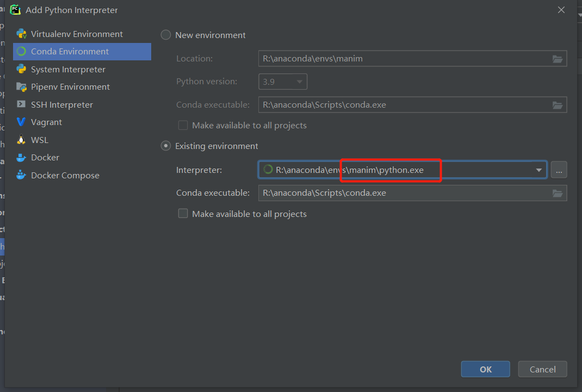Viewport: 582px width, 392px height.
Task: Close the Add Python Interpreter dialog
Action: [561, 10]
